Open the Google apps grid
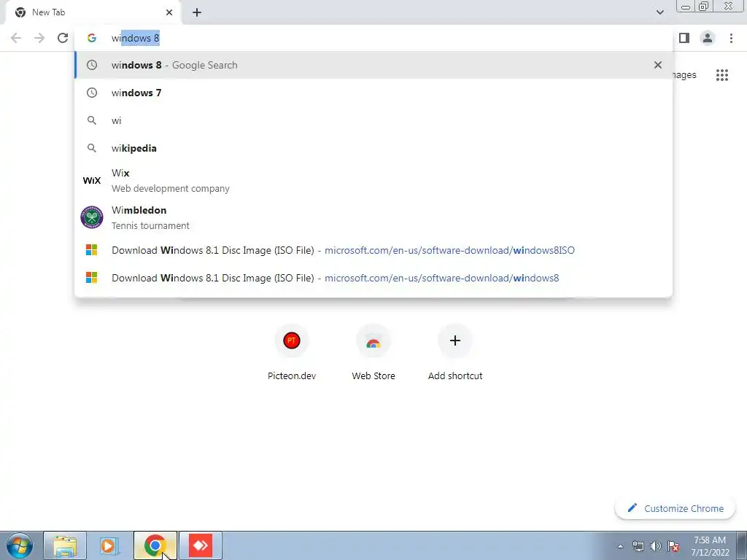The height and width of the screenshot is (560, 747). [721, 75]
